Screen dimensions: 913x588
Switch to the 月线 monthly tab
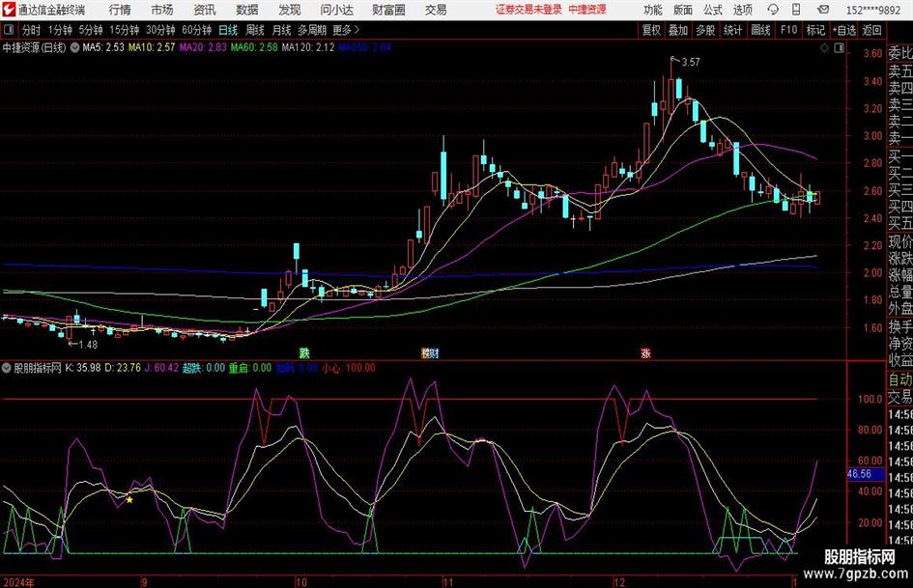coord(282,30)
